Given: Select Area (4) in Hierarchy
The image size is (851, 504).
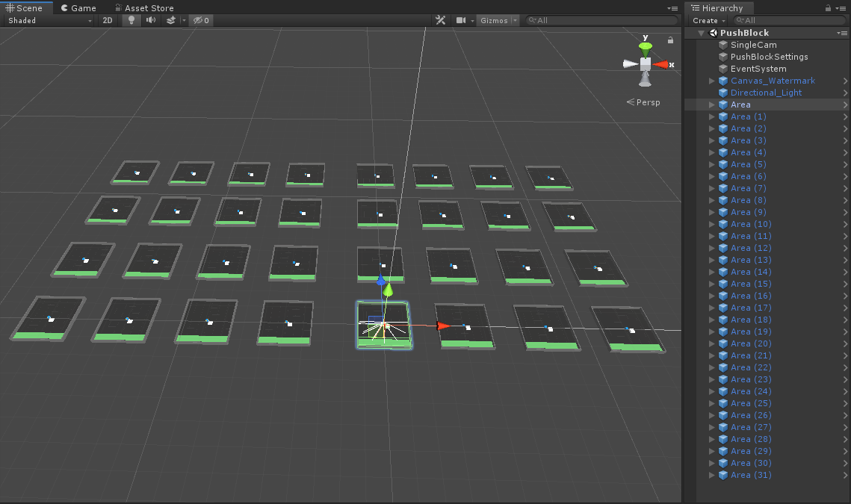Looking at the screenshot, I should 748,152.
